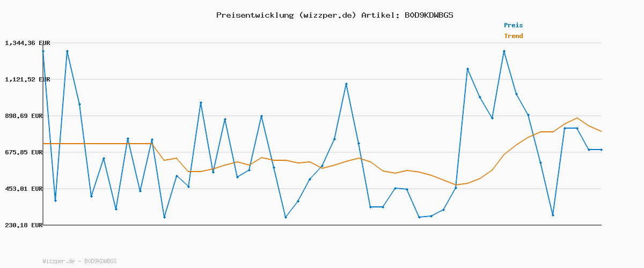Click the right end of the orange trend line
This screenshot has height=268, width=644.
(601, 131)
